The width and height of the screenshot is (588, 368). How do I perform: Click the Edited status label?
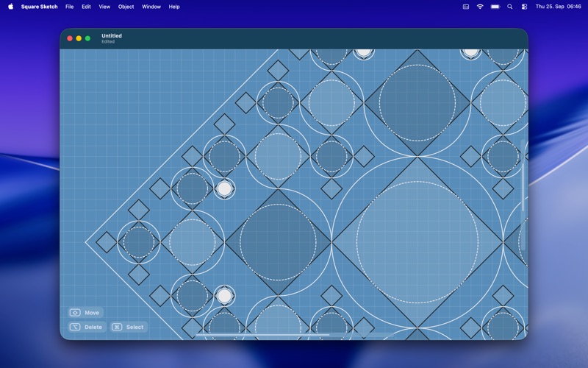click(x=108, y=42)
